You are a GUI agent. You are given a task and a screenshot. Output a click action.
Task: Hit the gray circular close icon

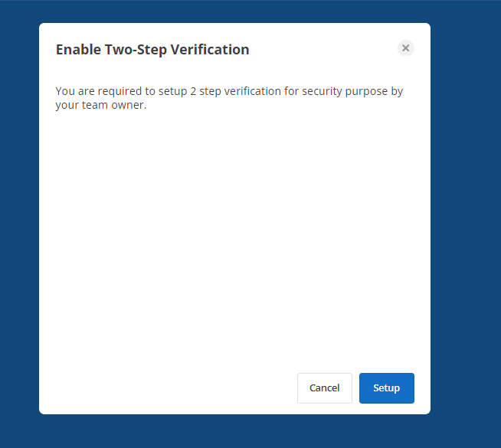(405, 48)
